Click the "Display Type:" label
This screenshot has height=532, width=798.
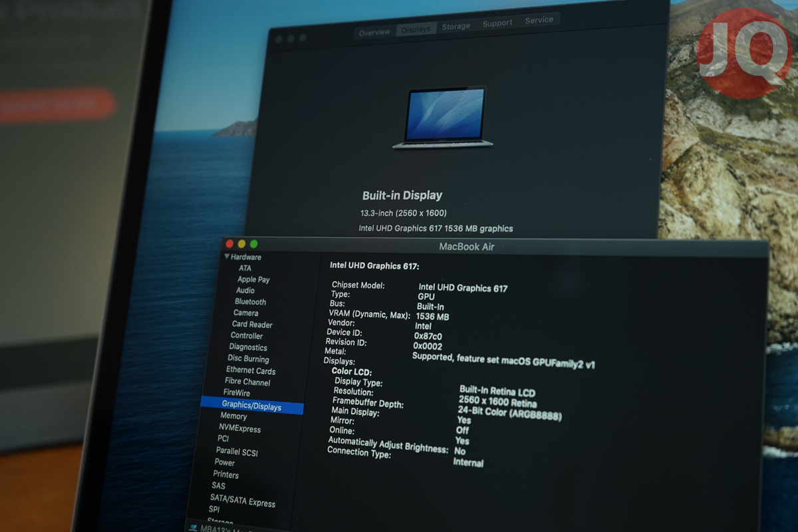tap(358, 382)
